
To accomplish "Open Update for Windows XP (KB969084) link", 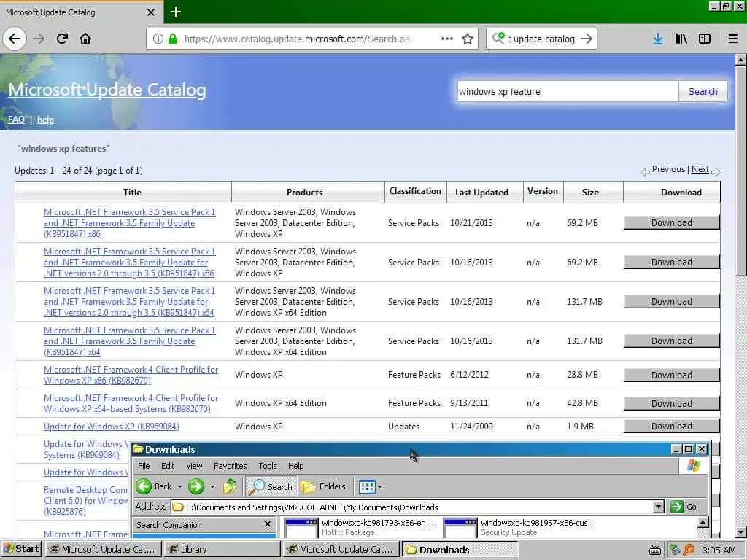I will point(112,426).
